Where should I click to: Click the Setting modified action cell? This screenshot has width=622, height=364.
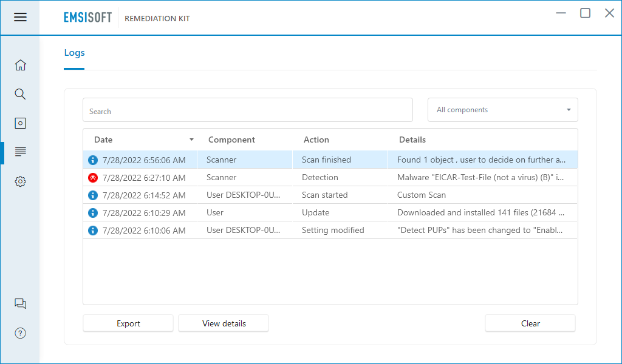coord(333,230)
